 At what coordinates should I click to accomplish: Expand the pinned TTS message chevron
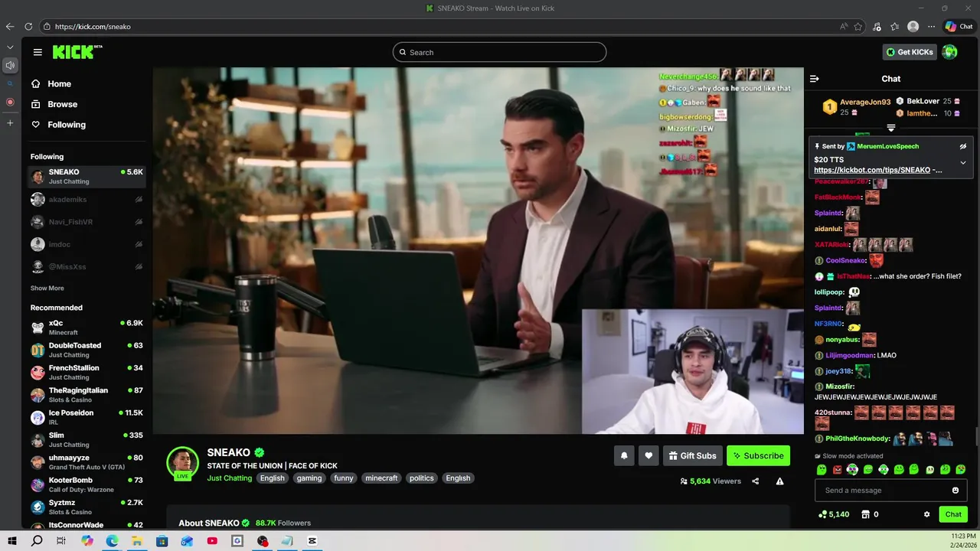[x=963, y=162]
